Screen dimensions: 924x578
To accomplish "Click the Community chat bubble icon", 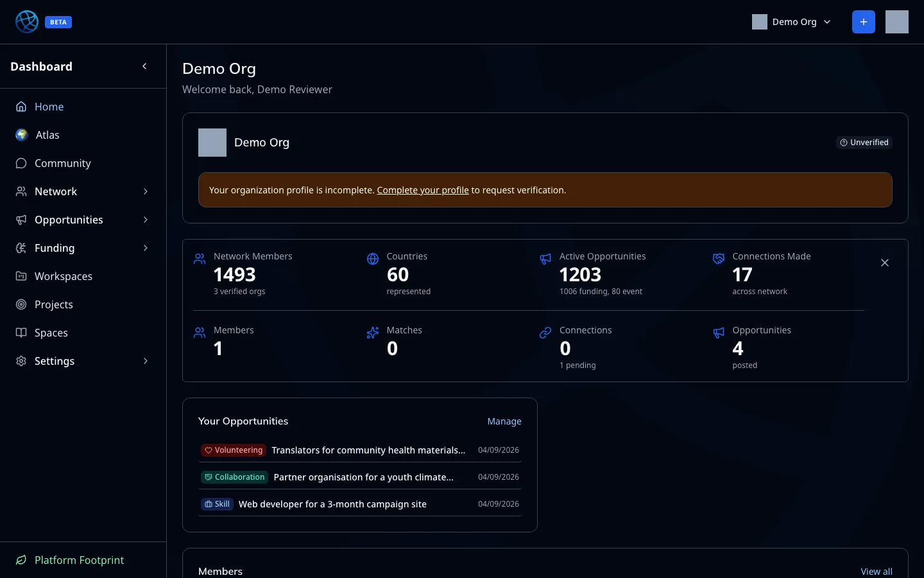I will tap(21, 163).
